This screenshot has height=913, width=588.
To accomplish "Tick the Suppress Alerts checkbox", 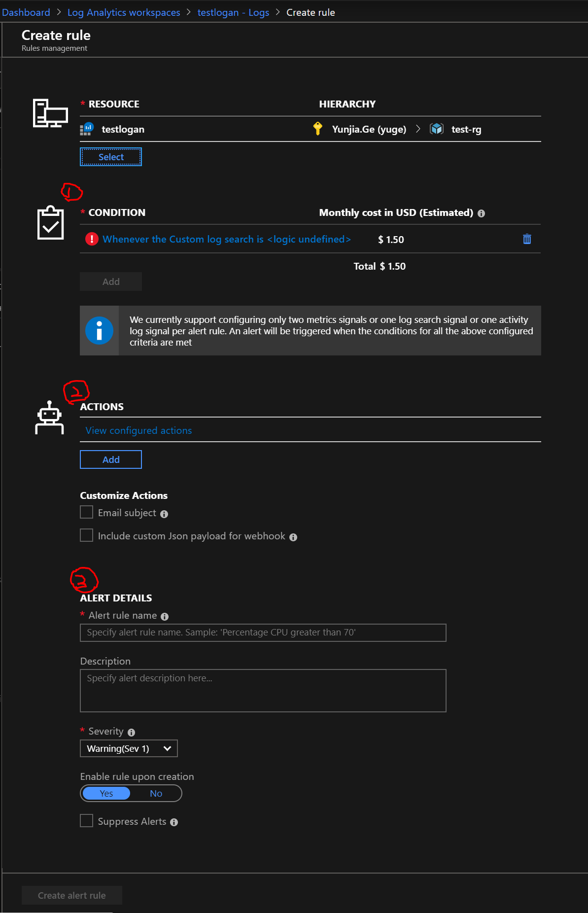I will point(87,821).
